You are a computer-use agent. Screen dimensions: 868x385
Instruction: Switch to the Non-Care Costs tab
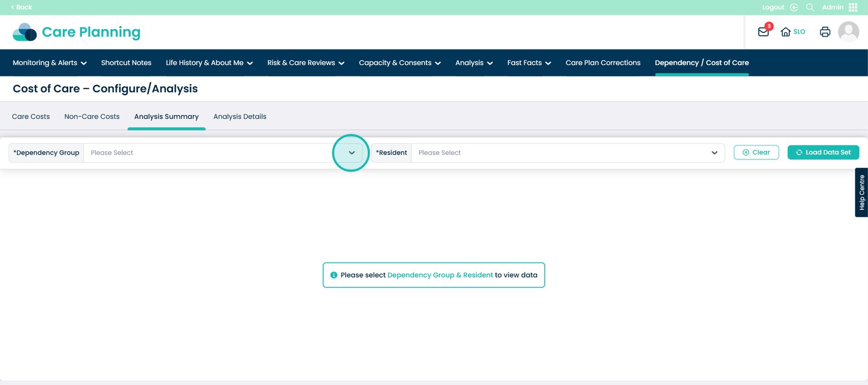tap(92, 117)
